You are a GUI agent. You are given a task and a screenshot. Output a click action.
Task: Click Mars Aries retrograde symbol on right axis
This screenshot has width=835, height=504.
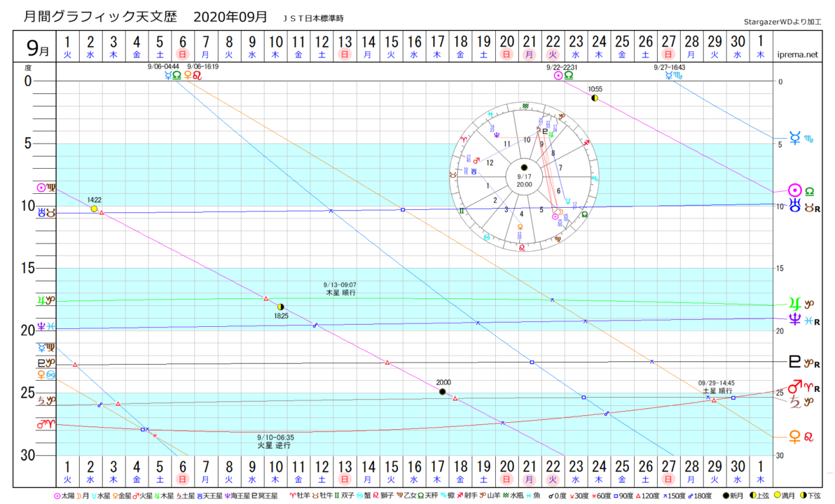point(801,387)
